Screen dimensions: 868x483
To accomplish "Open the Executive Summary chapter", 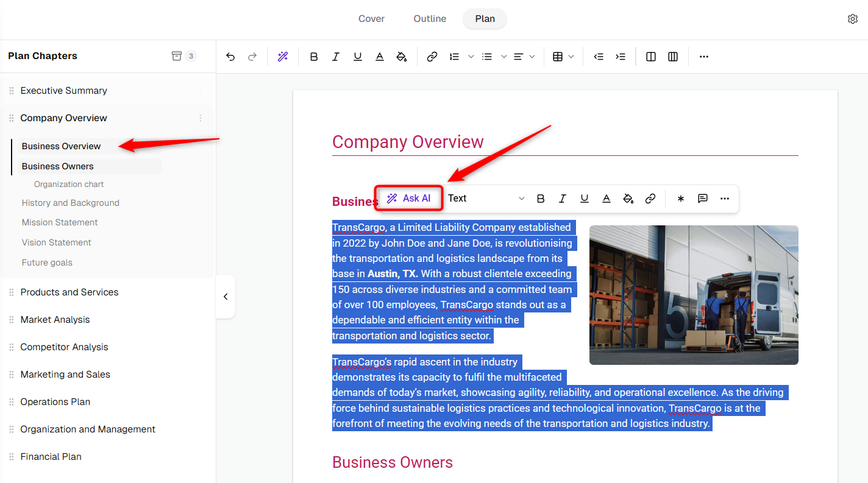I will click(64, 91).
